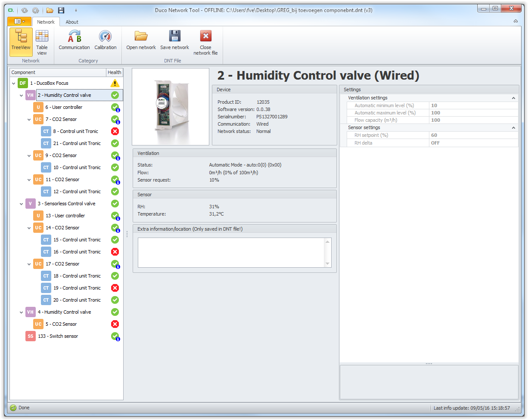Switch to the Network ribbon tab
Viewport: 528px width, 420px height.
pos(46,22)
